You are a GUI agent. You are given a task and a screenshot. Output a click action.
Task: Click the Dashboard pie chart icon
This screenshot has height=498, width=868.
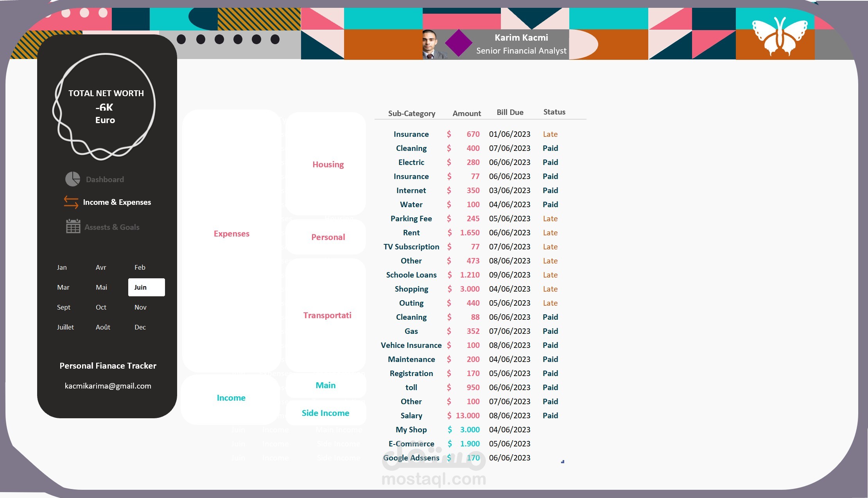click(73, 179)
